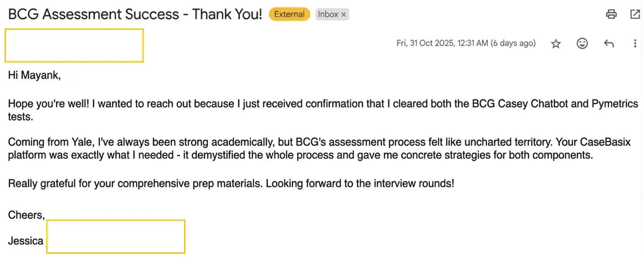The image size is (644, 260).
Task: Open the More options three-dot menu
Action: [x=635, y=43]
